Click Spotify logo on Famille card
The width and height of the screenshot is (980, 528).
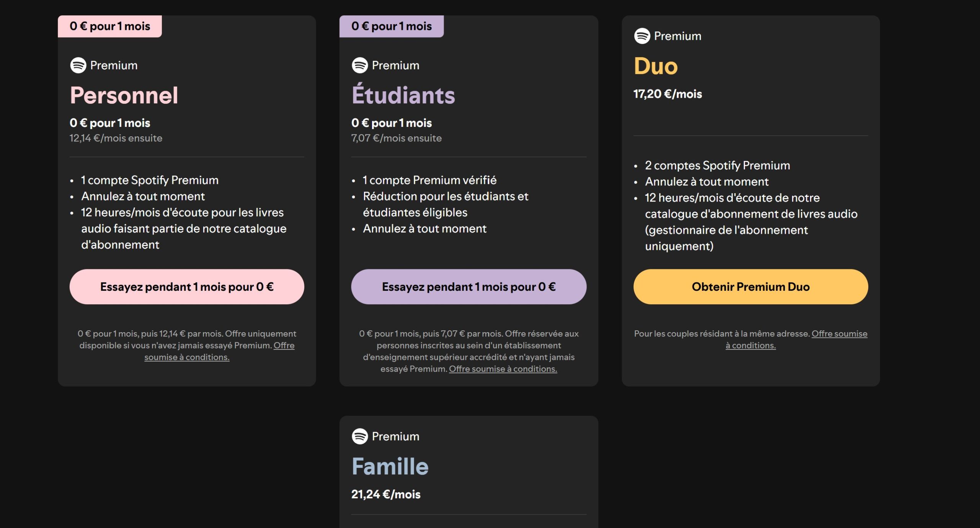click(359, 436)
